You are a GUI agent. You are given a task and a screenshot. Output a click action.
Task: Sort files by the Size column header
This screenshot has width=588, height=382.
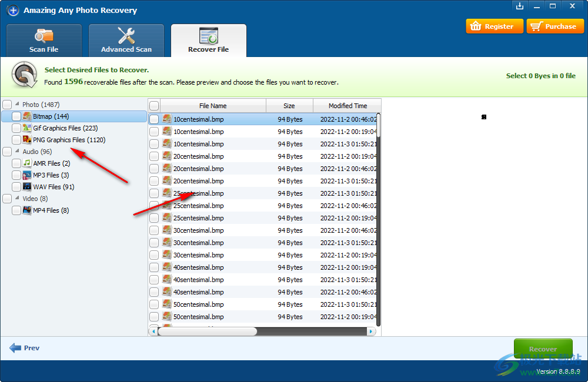coord(289,106)
